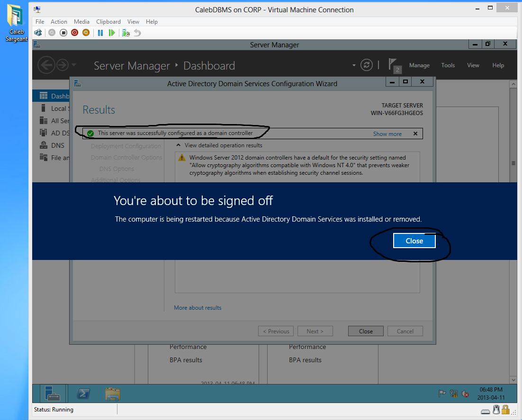
Task: Click Close button in the configuration wizard
Action: 366,331
